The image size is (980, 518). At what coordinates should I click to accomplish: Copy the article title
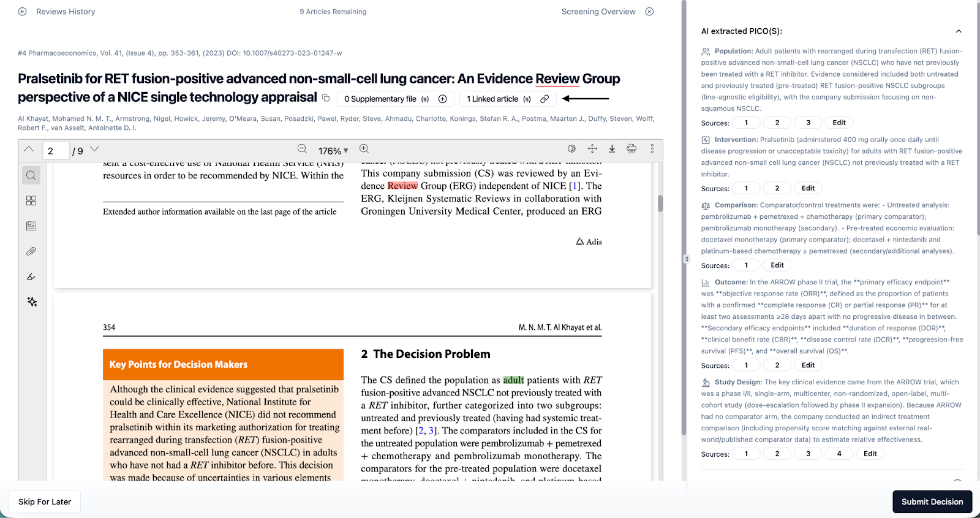point(326,98)
